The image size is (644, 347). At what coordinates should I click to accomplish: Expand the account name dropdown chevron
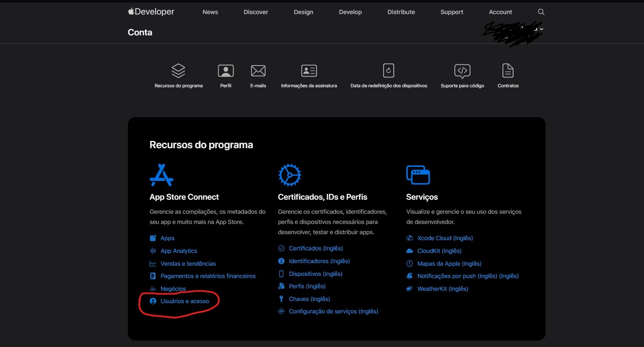pos(541,29)
